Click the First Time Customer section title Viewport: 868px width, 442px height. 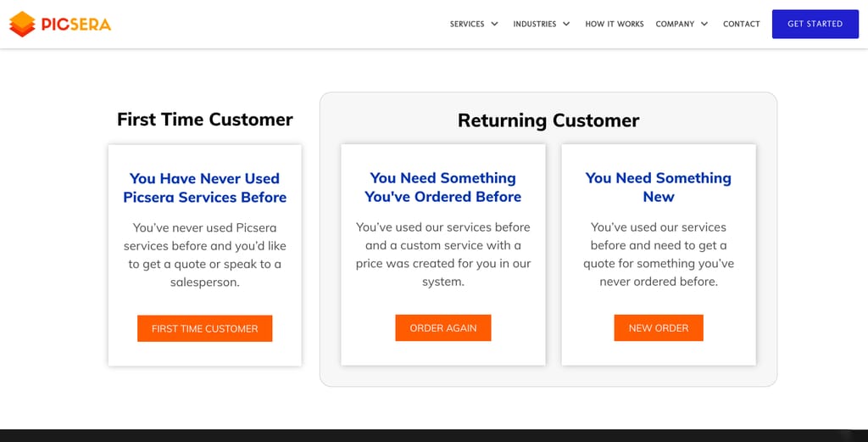coord(205,119)
